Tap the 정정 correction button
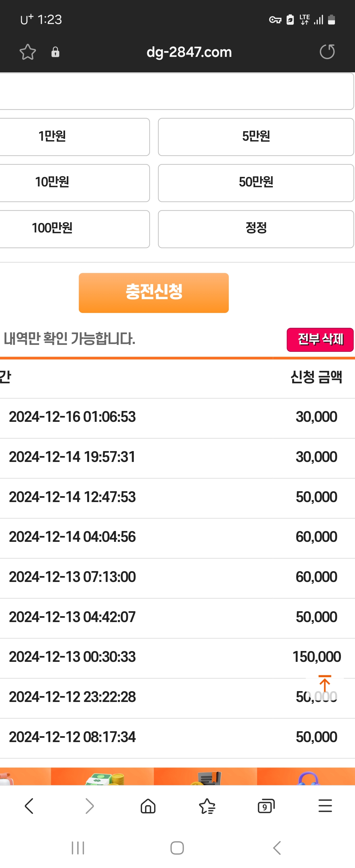The image size is (355, 868). (256, 229)
